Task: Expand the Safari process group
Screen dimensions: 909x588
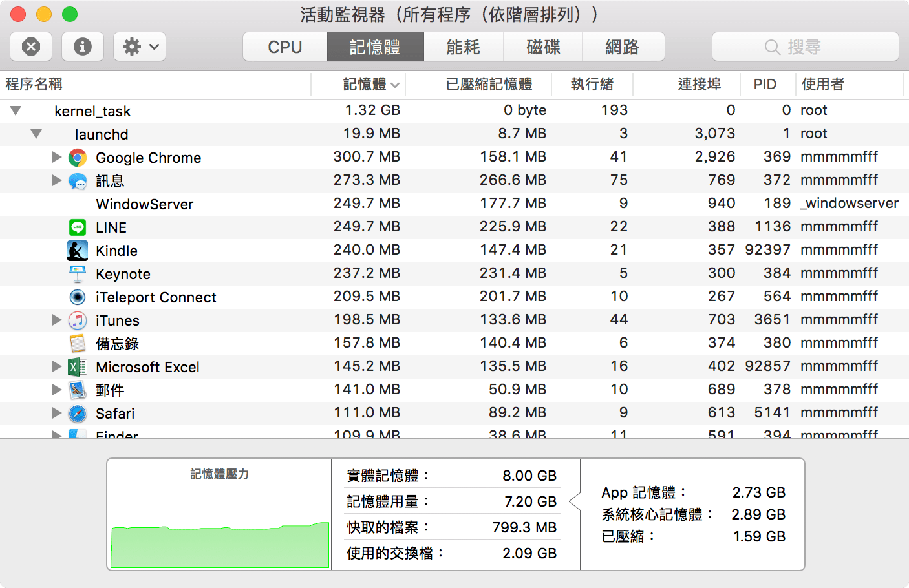Action: point(56,413)
